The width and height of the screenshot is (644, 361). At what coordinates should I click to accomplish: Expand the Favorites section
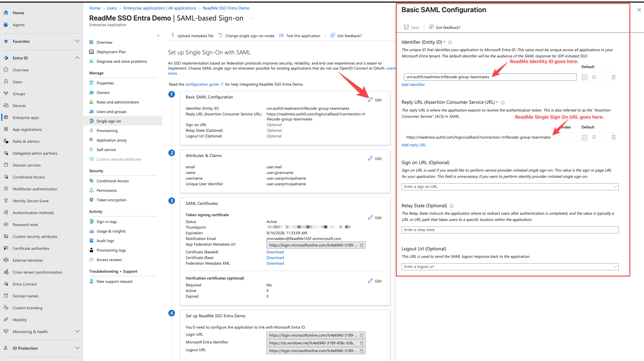tap(77, 41)
